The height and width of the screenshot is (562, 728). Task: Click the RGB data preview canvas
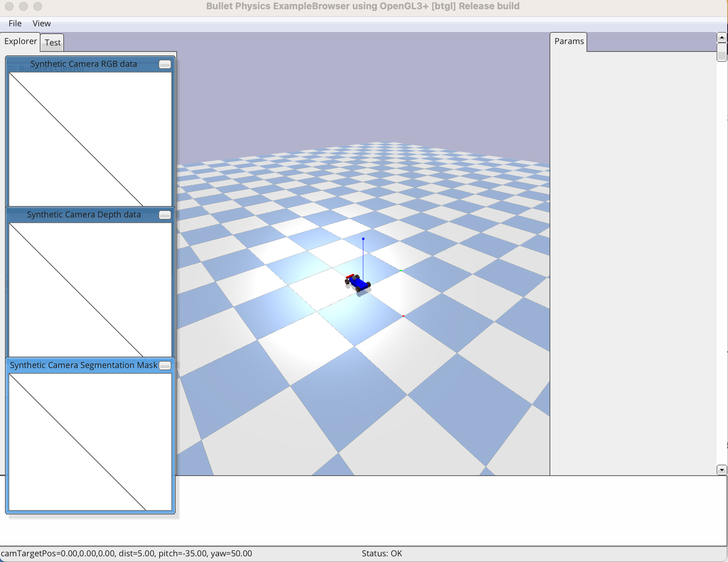point(90,139)
